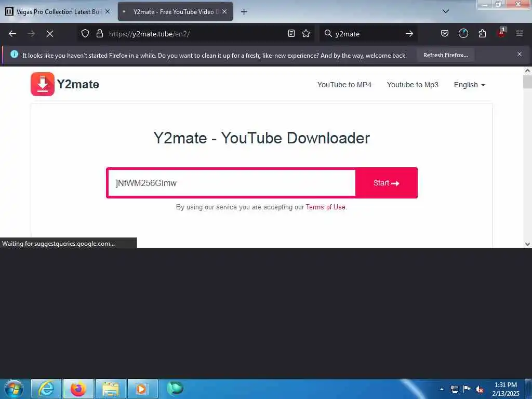Open the Pocket save icon

tap(445, 34)
